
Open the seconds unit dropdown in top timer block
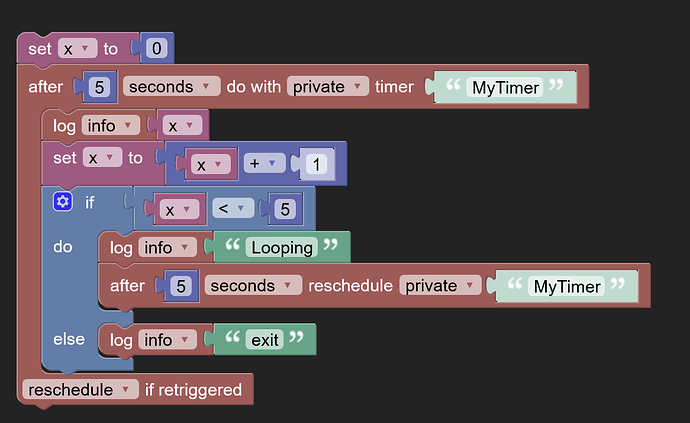(172, 87)
